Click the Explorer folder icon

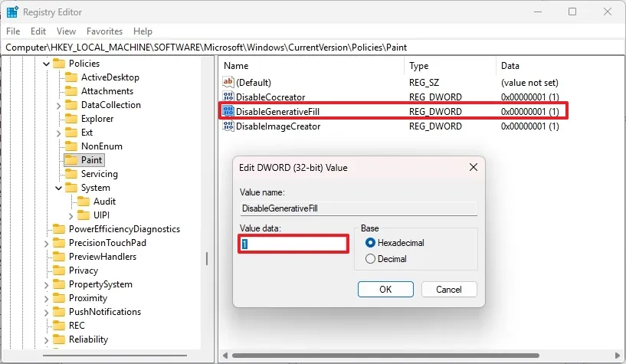coord(71,119)
